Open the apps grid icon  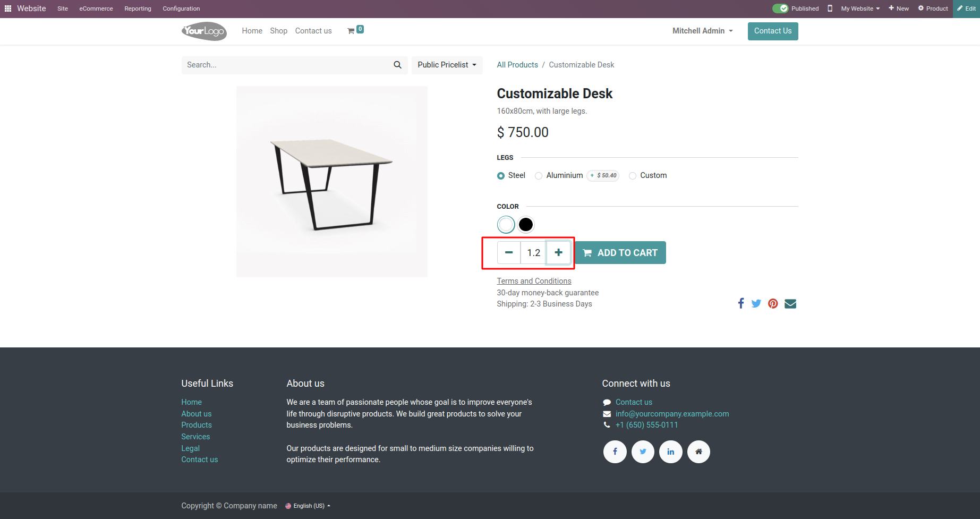coord(8,8)
